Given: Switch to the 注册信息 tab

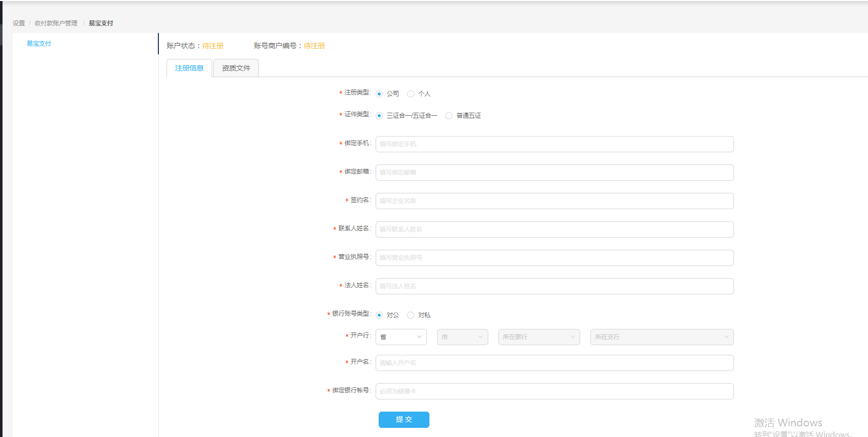Looking at the screenshot, I should pos(189,68).
